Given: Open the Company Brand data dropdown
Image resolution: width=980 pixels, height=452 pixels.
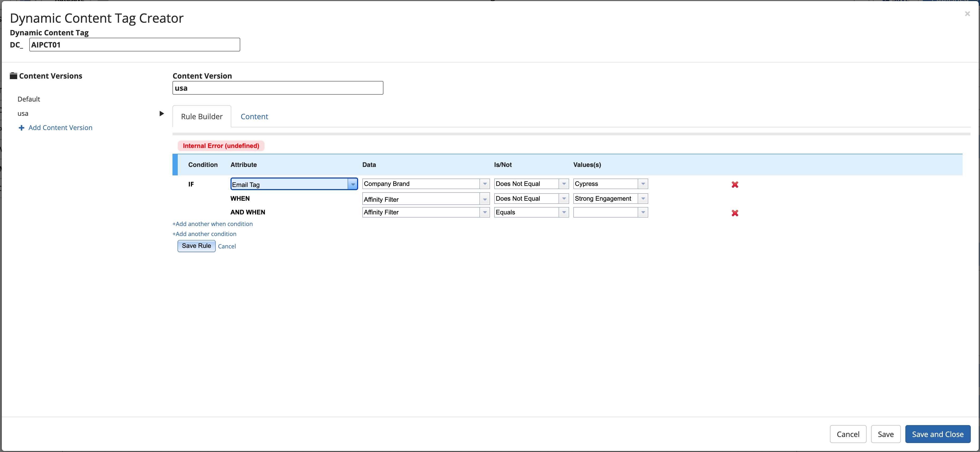Looking at the screenshot, I should click(x=484, y=184).
